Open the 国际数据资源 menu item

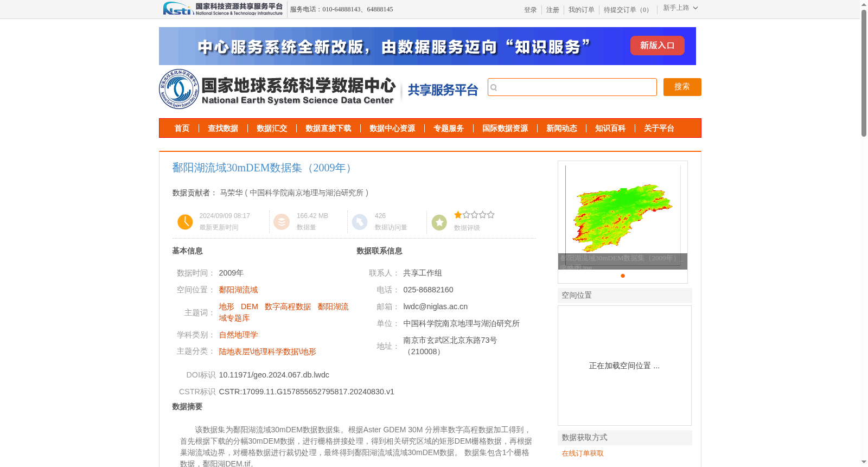pos(505,129)
